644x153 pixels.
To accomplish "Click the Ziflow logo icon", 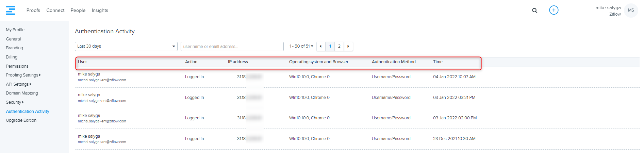I will pyautogui.click(x=11, y=10).
